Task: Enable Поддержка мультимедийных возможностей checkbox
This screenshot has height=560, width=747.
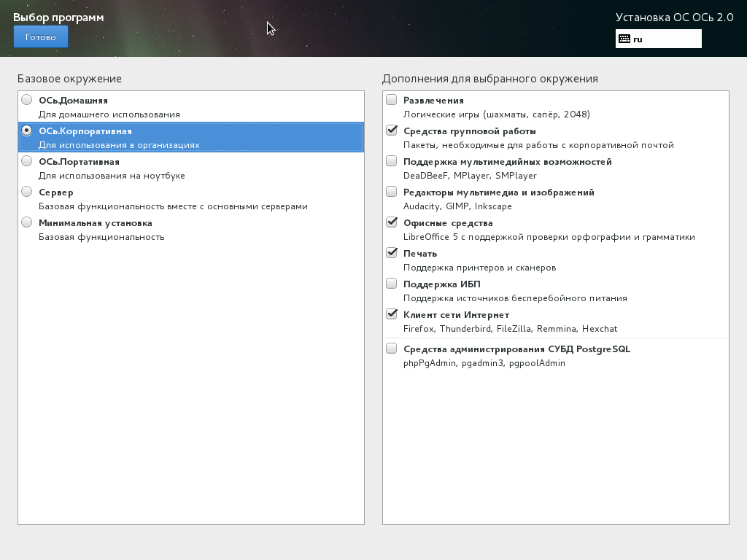Action: click(x=392, y=161)
